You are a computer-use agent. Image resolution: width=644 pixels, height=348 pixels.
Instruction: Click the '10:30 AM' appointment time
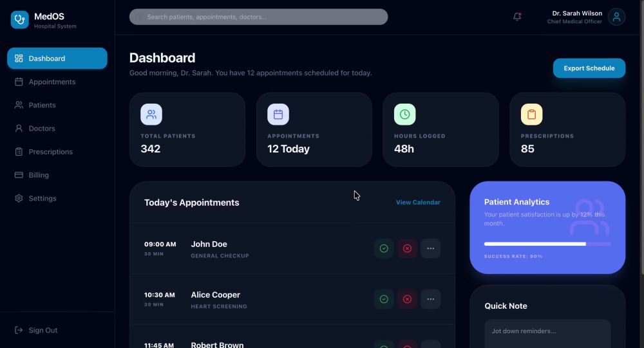pos(159,295)
